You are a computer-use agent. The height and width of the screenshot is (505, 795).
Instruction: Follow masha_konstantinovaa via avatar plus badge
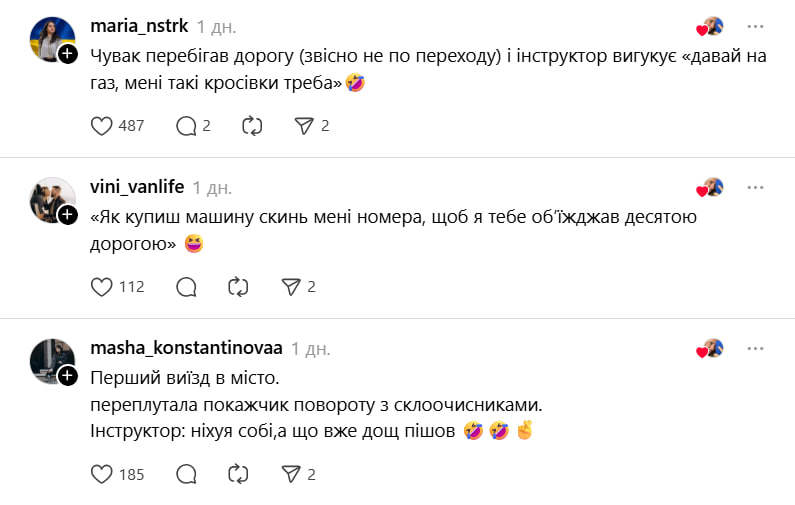(68, 376)
